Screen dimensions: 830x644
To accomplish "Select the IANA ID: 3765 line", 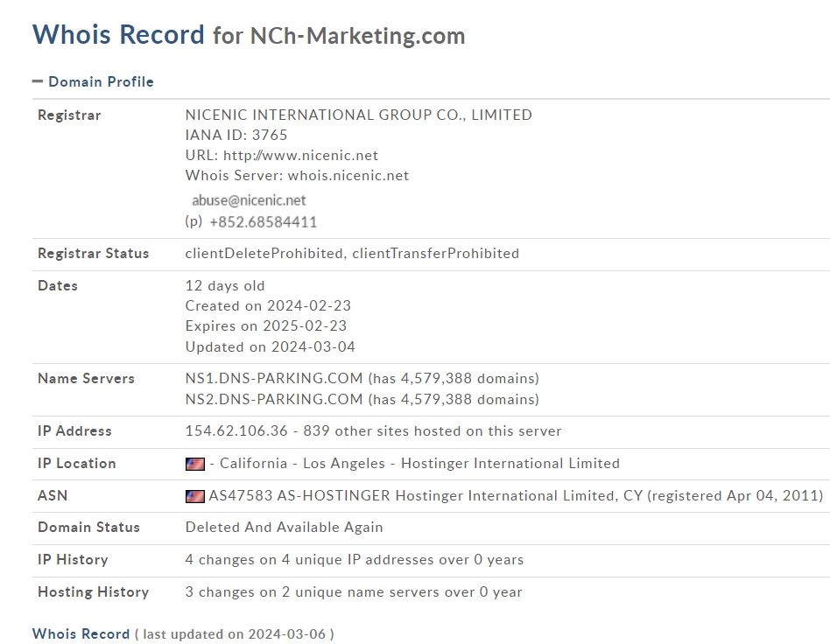I will click(x=236, y=135).
